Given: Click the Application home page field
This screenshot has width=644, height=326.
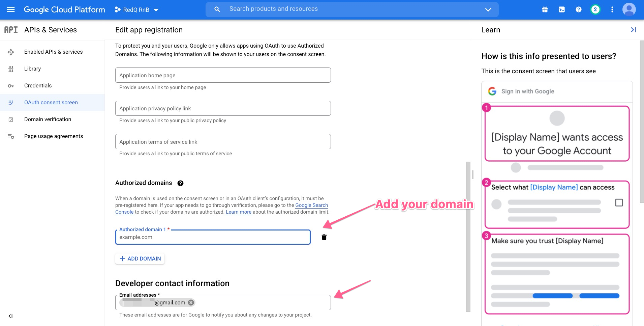Looking at the screenshot, I should [223, 75].
